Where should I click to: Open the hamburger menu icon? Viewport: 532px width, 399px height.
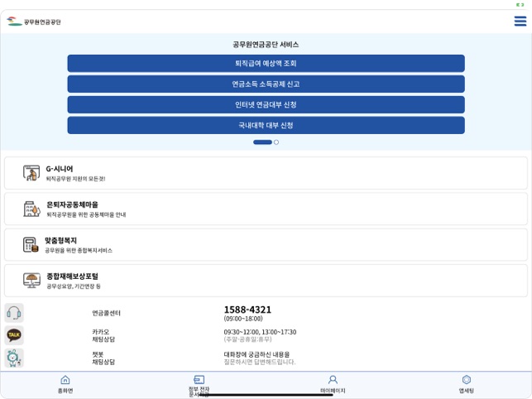pyautogui.click(x=520, y=21)
